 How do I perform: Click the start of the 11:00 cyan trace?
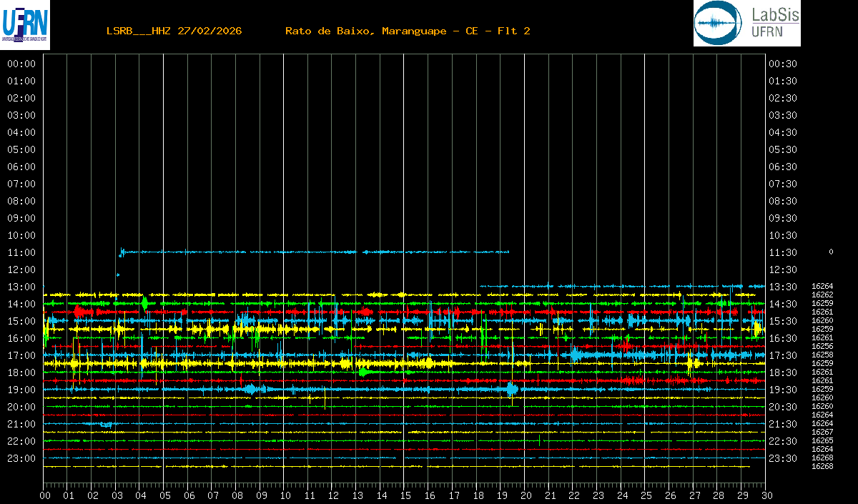pyautogui.click(x=122, y=252)
